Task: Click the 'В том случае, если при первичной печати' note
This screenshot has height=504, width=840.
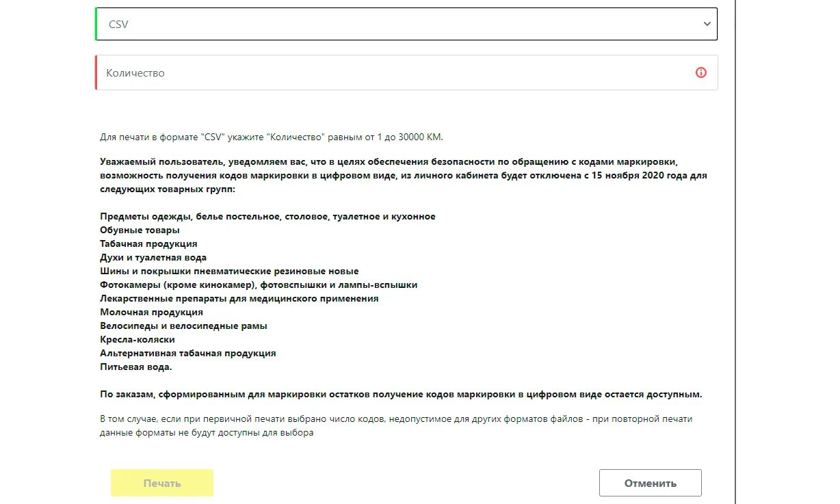Action: pos(396,425)
